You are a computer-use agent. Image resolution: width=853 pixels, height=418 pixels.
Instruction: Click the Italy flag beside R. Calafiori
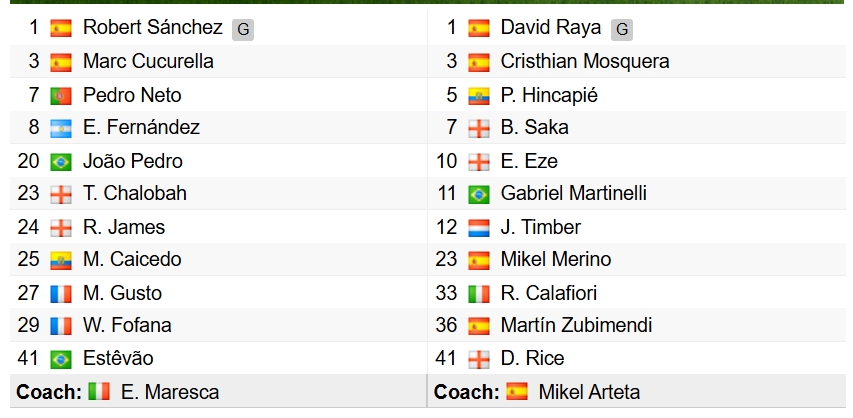click(x=479, y=294)
